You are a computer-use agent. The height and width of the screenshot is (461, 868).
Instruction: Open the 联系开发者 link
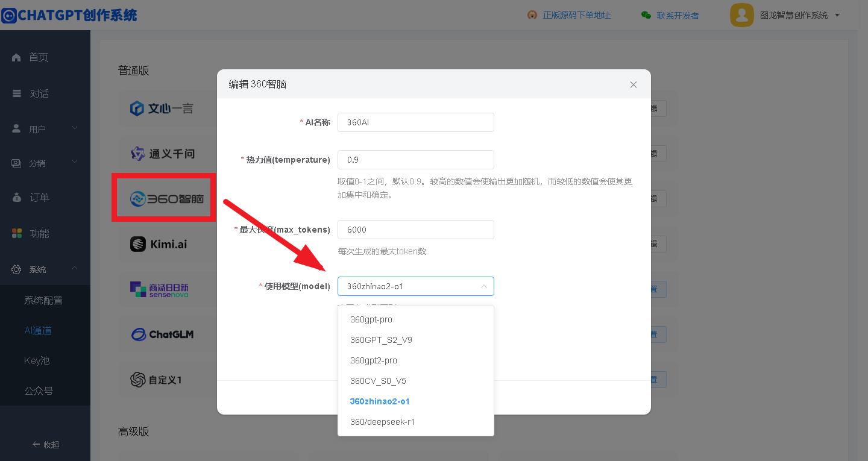coord(678,16)
